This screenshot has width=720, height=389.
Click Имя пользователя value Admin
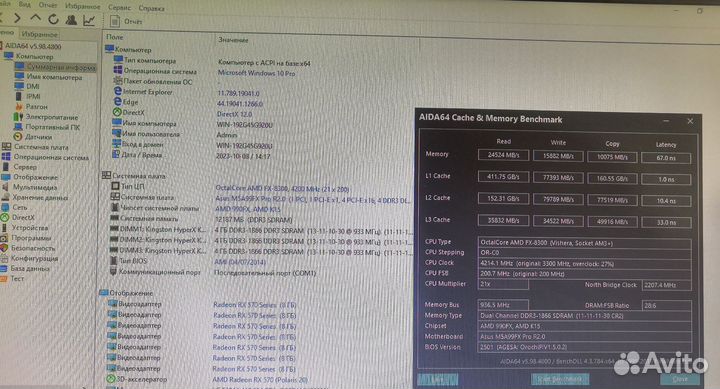(227, 135)
